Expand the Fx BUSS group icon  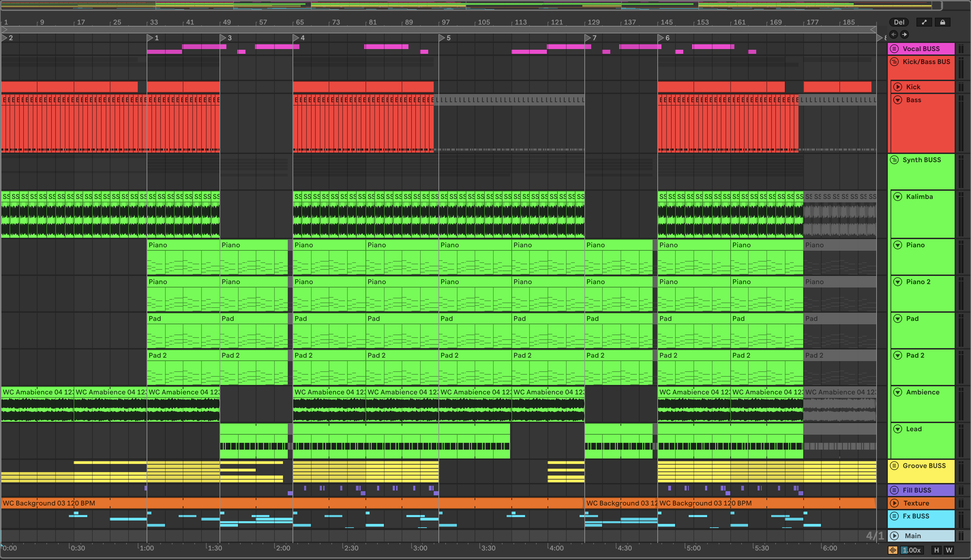click(894, 516)
